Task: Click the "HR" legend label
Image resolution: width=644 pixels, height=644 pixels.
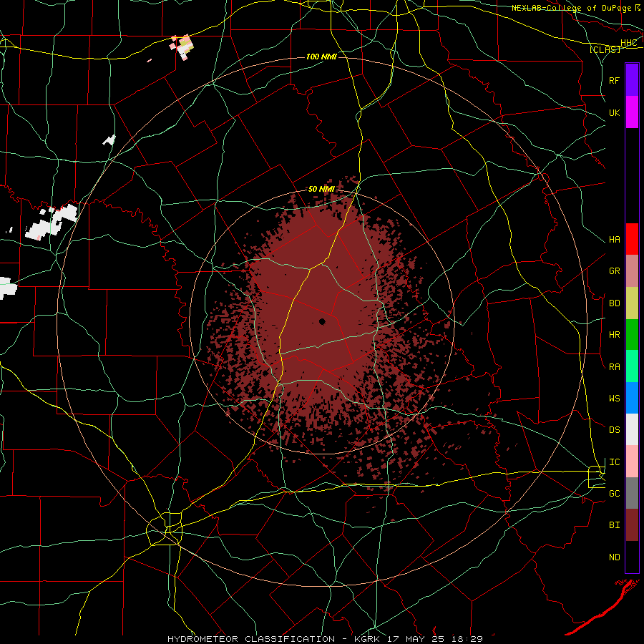Action: tap(614, 335)
